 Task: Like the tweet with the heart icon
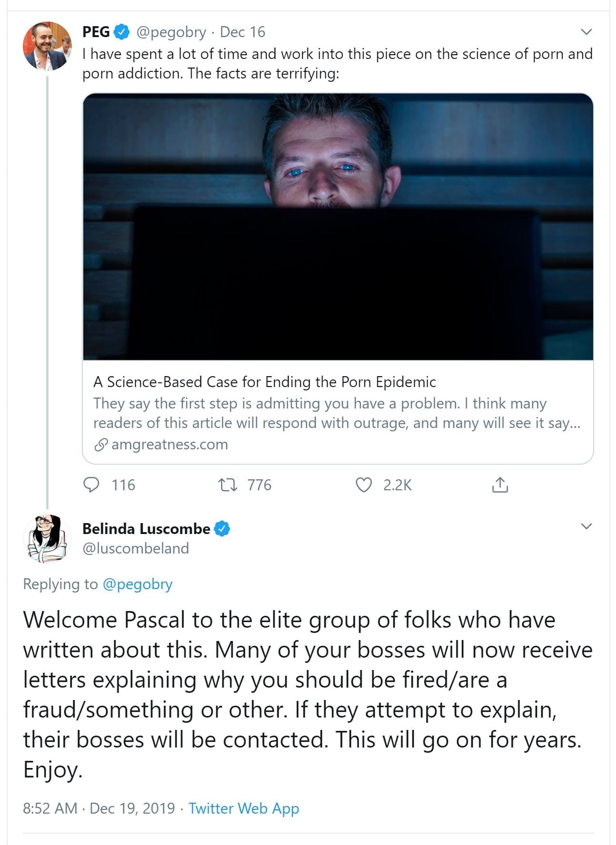[x=364, y=485]
